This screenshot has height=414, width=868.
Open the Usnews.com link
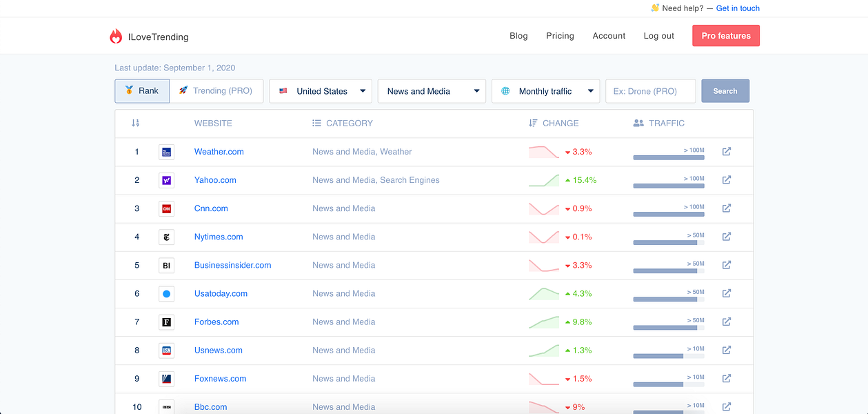tap(219, 350)
